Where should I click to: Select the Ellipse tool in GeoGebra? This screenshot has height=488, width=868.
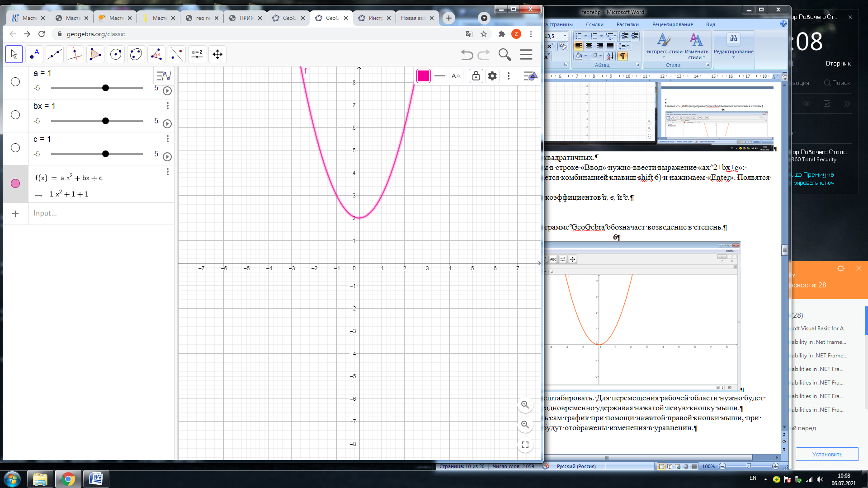136,55
